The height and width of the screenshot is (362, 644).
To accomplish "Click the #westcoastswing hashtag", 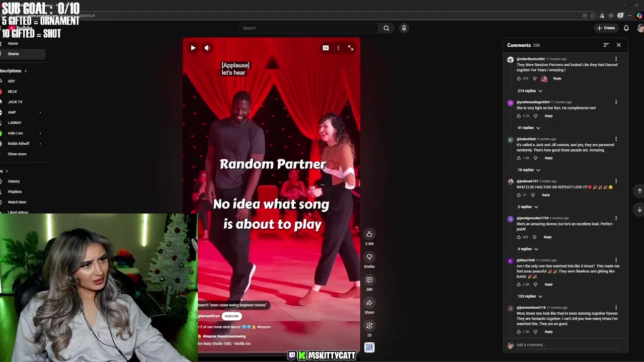I will pyautogui.click(x=231, y=336).
